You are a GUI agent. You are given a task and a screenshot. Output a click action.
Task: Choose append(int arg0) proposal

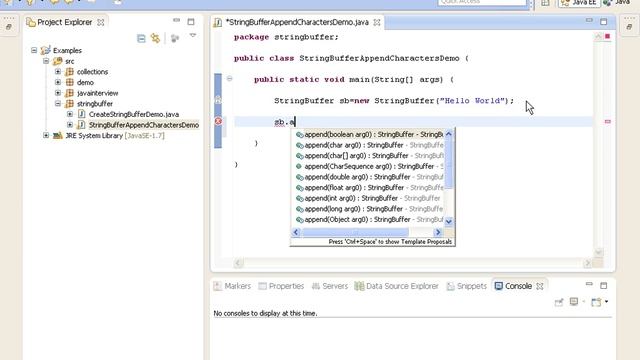coord(369,198)
